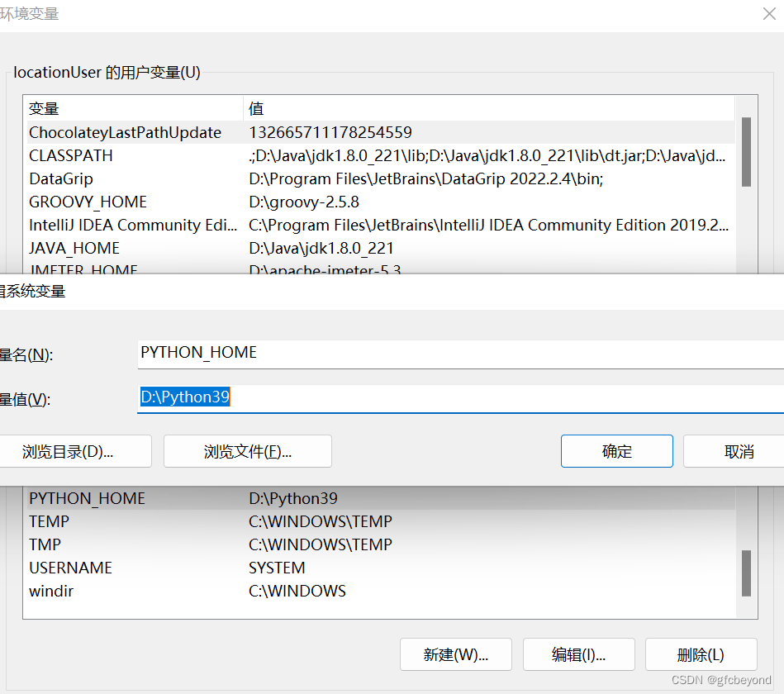Click 编辑(I) to edit variable

578,654
